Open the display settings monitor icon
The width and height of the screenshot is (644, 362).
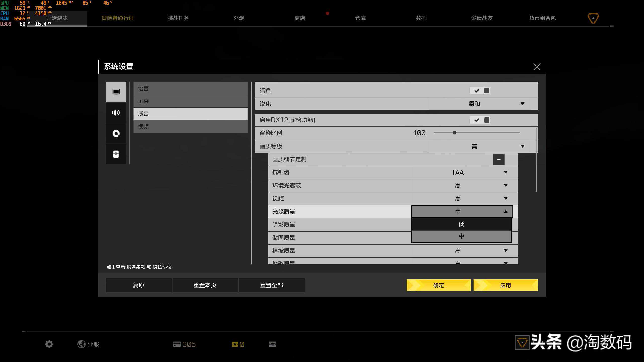pyautogui.click(x=116, y=92)
